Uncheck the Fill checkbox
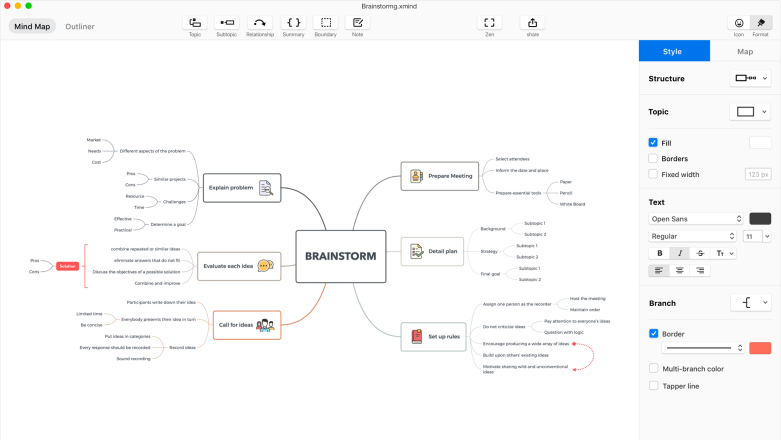781x440 pixels. coord(653,143)
